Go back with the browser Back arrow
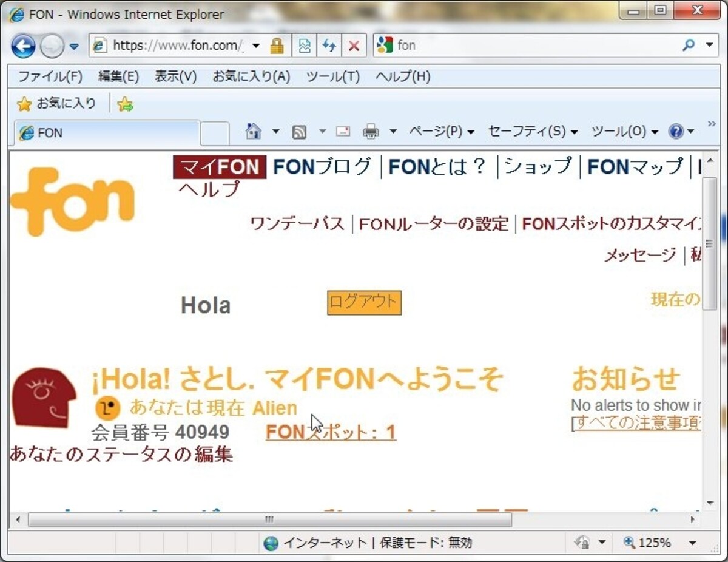728x562 pixels. point(23,46)
